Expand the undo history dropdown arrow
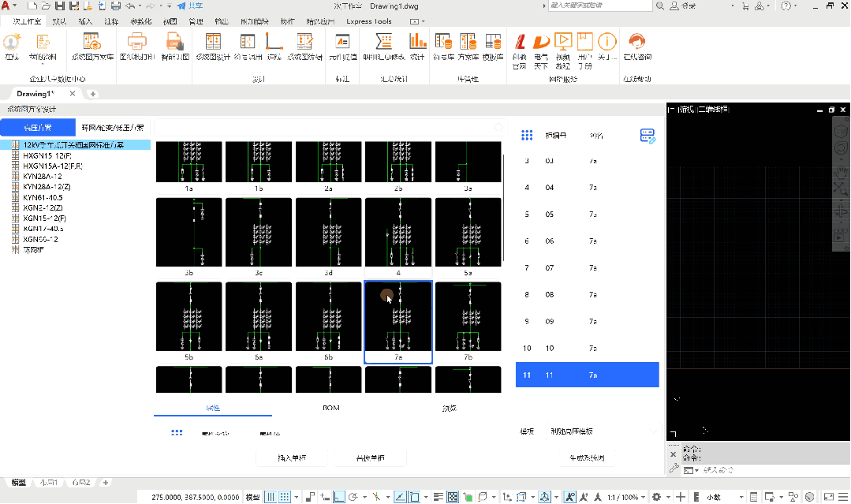The width and height of the screenshot is (851, 504). 140,6
